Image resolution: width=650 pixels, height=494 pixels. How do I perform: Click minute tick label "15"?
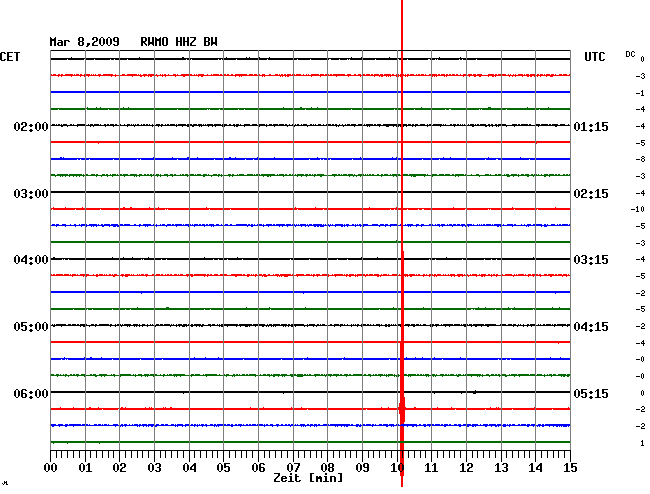pyautogui.click(x=570, y=467)
